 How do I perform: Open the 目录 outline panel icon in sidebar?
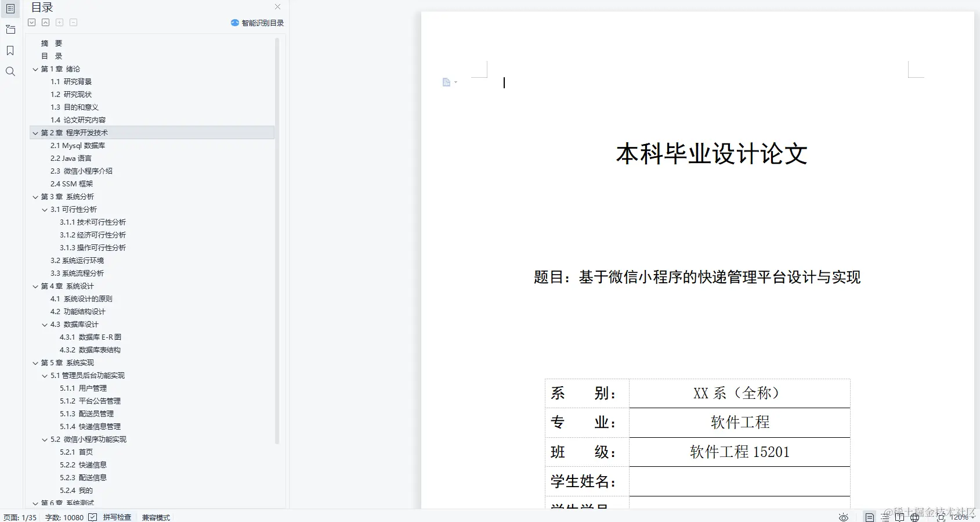pos(10,8)
